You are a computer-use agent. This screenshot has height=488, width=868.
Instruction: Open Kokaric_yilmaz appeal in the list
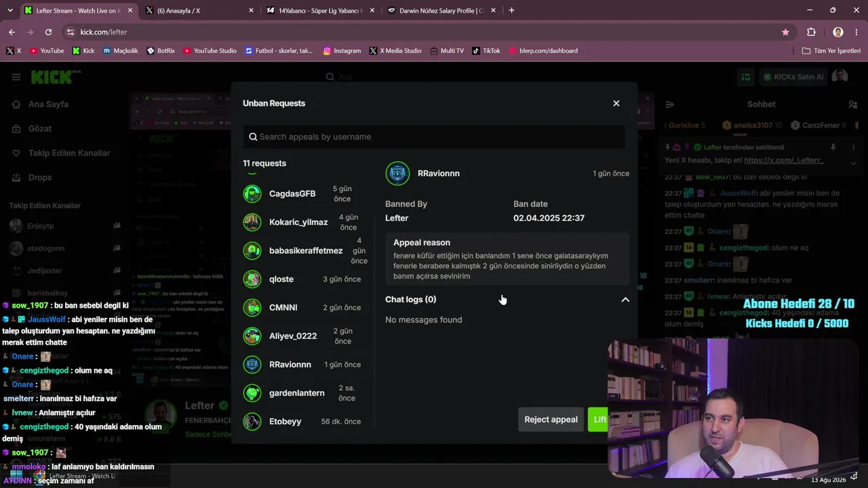coord(307,222)
